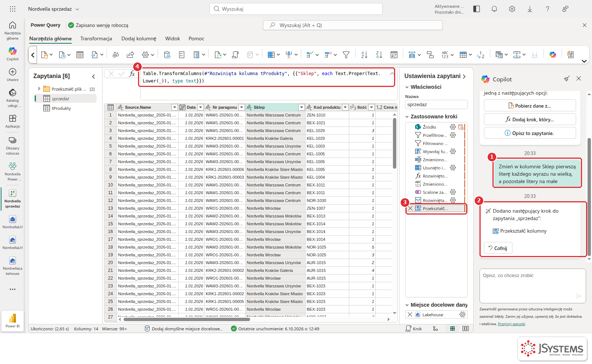Switch to grid table view icon
The height and width of the screenshot is (364, 592).
[452, 328]
